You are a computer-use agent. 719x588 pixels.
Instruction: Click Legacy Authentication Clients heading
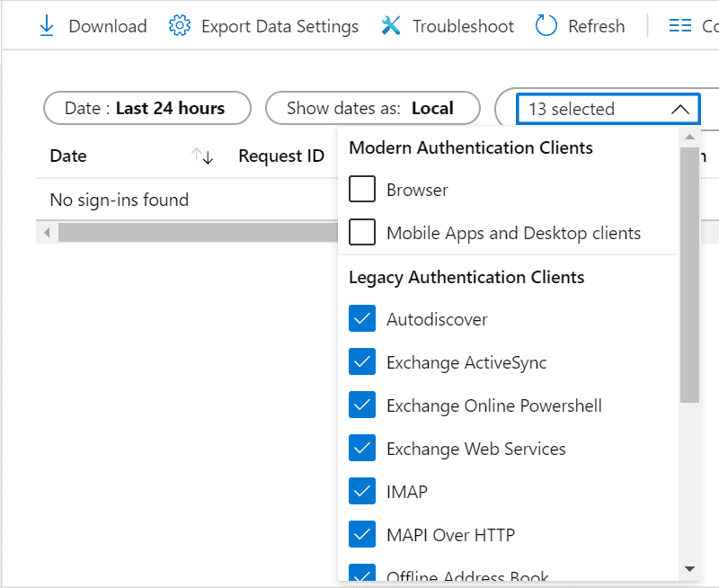pos(466,278)
